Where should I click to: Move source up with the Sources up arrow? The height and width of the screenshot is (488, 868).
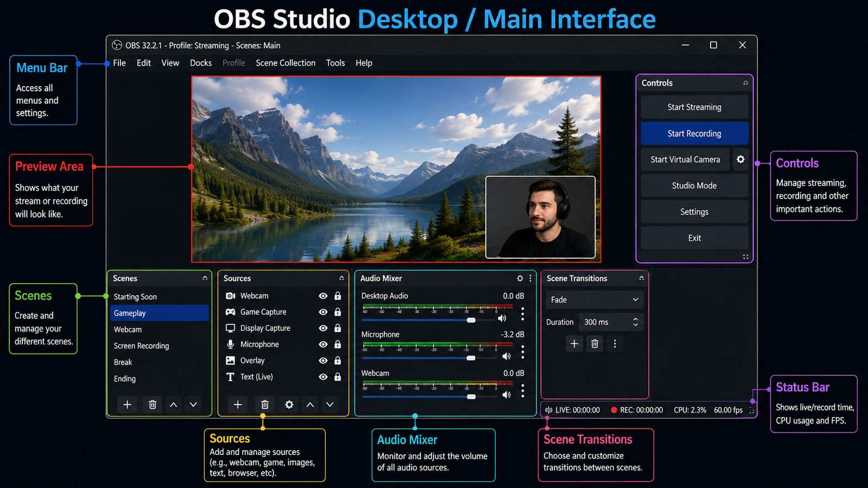[x=310, y=404]
